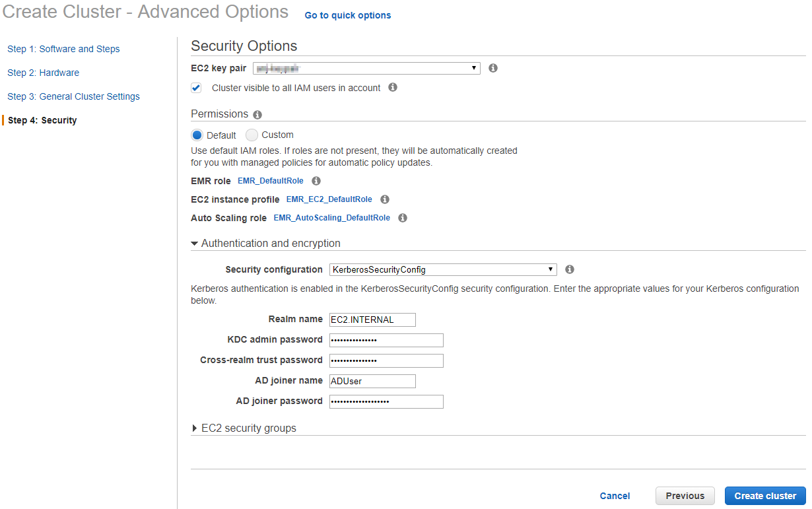Click info icon beside cluster visibility option
Screen dimensions: 812x509
[393, 87]
